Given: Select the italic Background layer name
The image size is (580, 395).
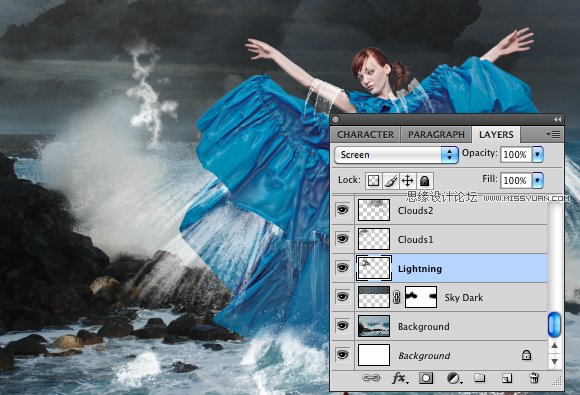Looking at the screenshot, I should click(x=424, y=355).
